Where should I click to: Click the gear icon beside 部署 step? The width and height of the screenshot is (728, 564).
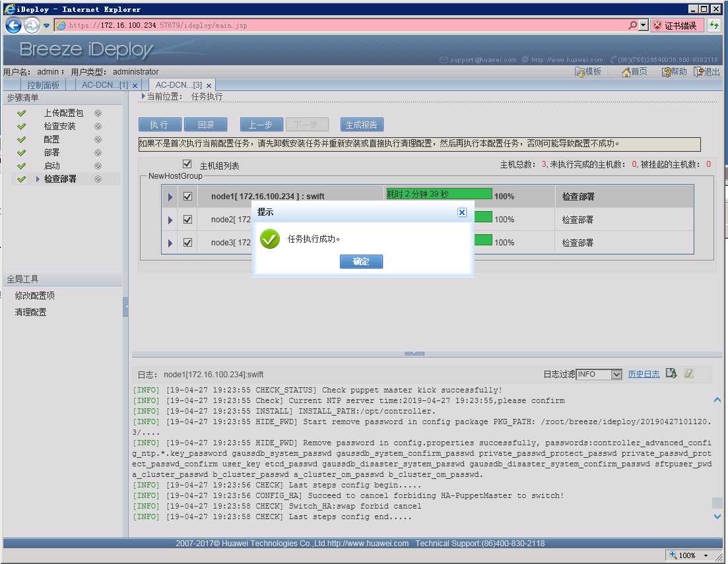[98, 153]
